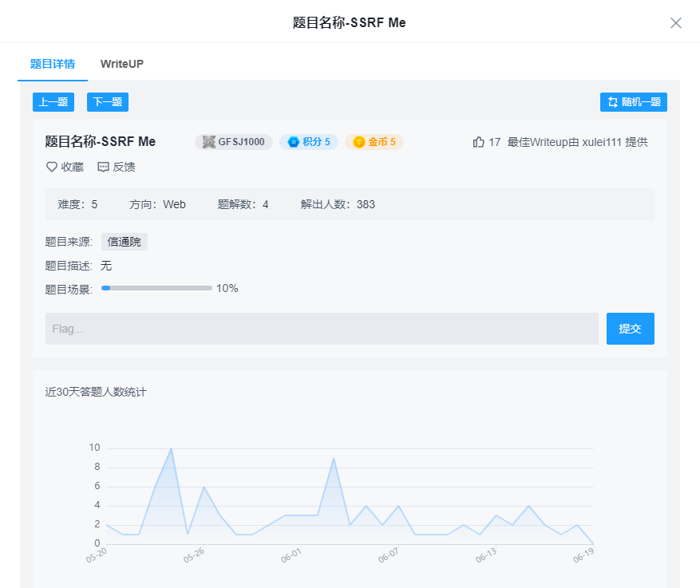This screenshot has width=700, height=588.
Task: Open best Writeup by xulei111
Action: click(x=577, y=142)
